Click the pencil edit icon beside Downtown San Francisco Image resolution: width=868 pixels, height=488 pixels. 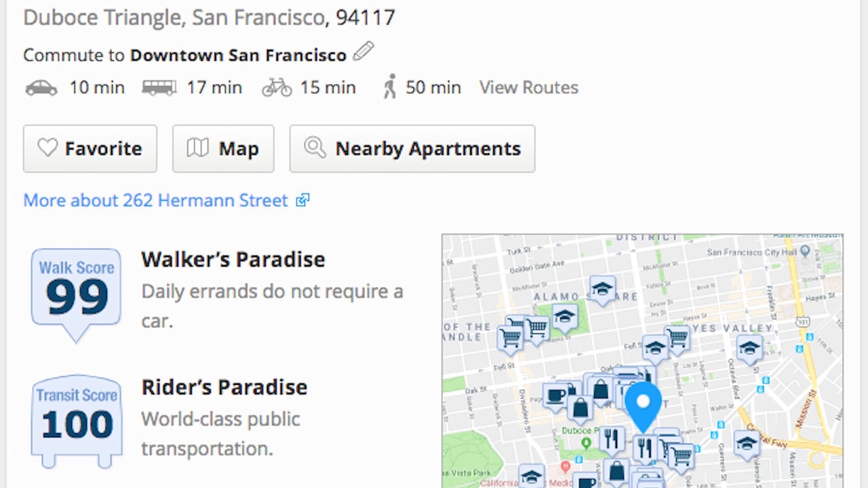[x=363, y=52]
